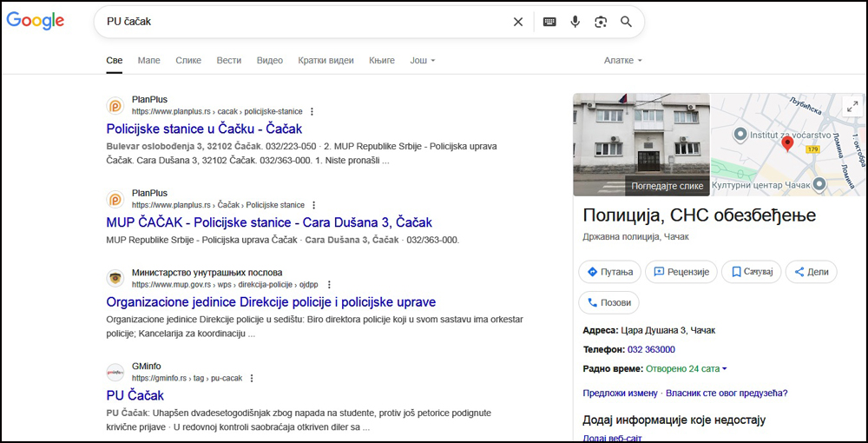Switch to the Видео tab
868x443 pixels.
(x=270, y=60)
